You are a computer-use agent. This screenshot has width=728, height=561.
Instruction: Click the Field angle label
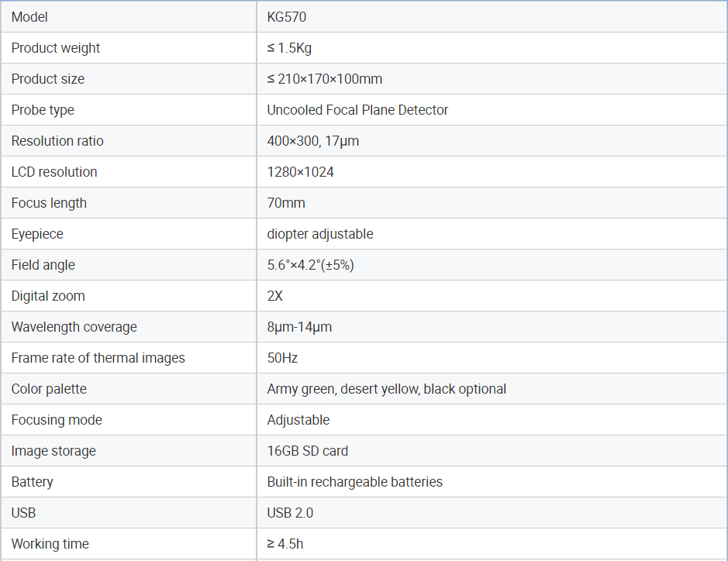click(43, 265)
